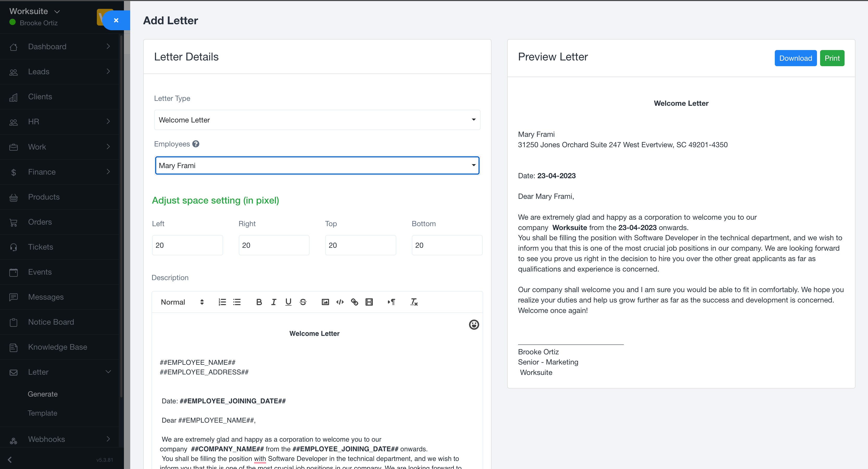Screen dimensions: 868x469
Task: Click the Left spacing input field
Action: pyautogui.click(x=187, y=245)
